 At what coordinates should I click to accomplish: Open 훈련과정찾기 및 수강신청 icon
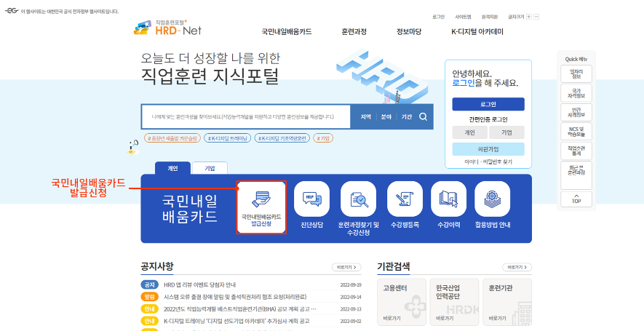[358, 199]
